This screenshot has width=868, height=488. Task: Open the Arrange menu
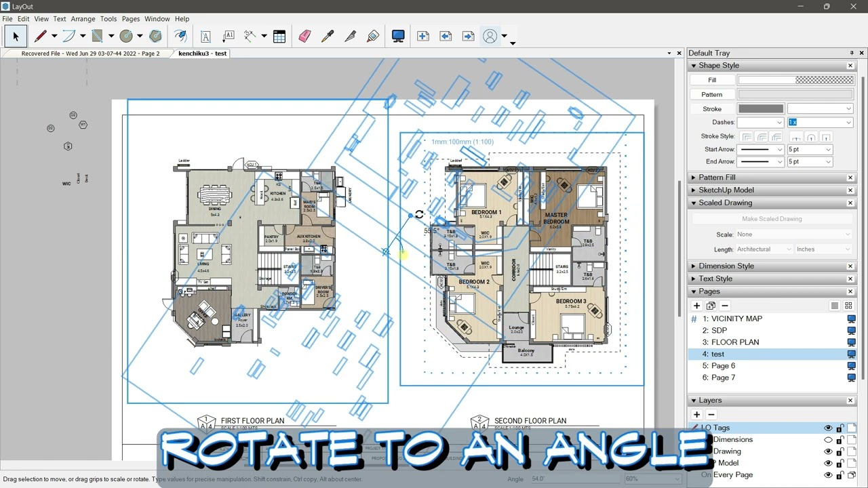click(x=83, y=19)
